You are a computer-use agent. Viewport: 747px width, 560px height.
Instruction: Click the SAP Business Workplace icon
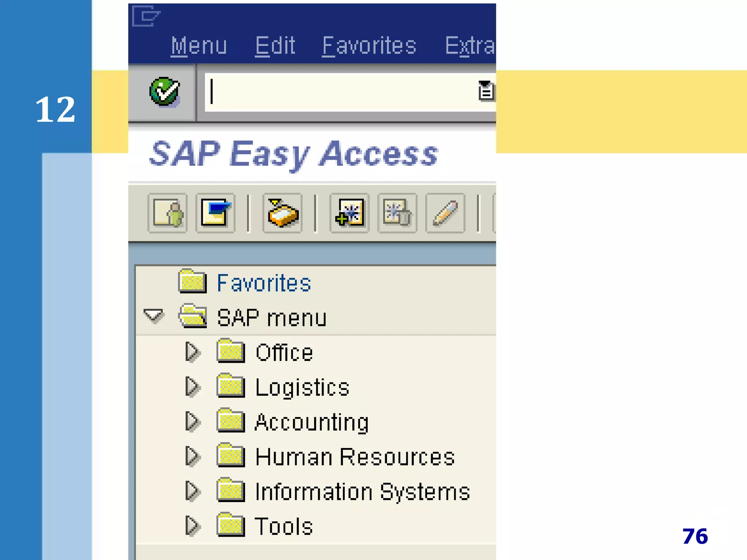pyautogui.click(x=283, y=213)
